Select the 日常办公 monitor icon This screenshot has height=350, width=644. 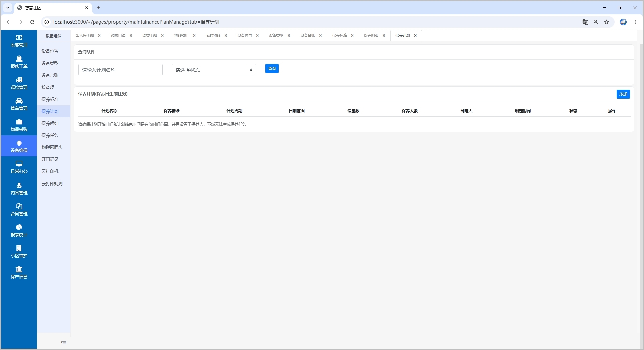point(19,164)
